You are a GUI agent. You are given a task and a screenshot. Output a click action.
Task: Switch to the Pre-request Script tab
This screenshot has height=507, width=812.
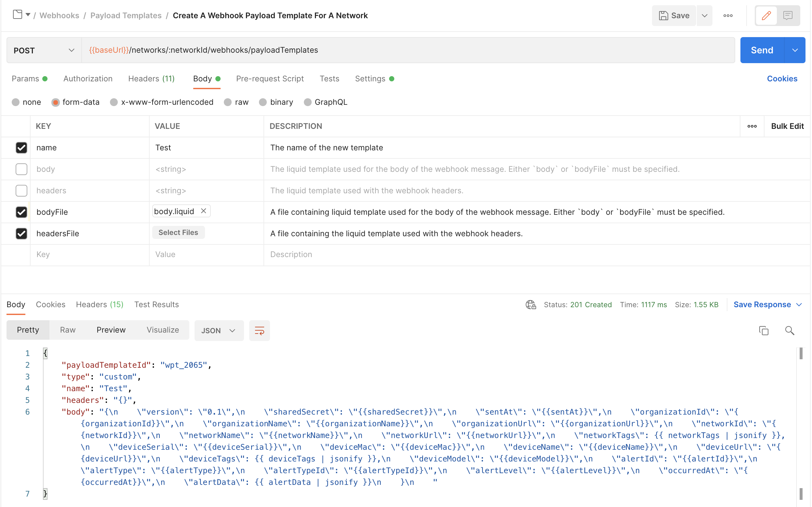pos(270,78)
